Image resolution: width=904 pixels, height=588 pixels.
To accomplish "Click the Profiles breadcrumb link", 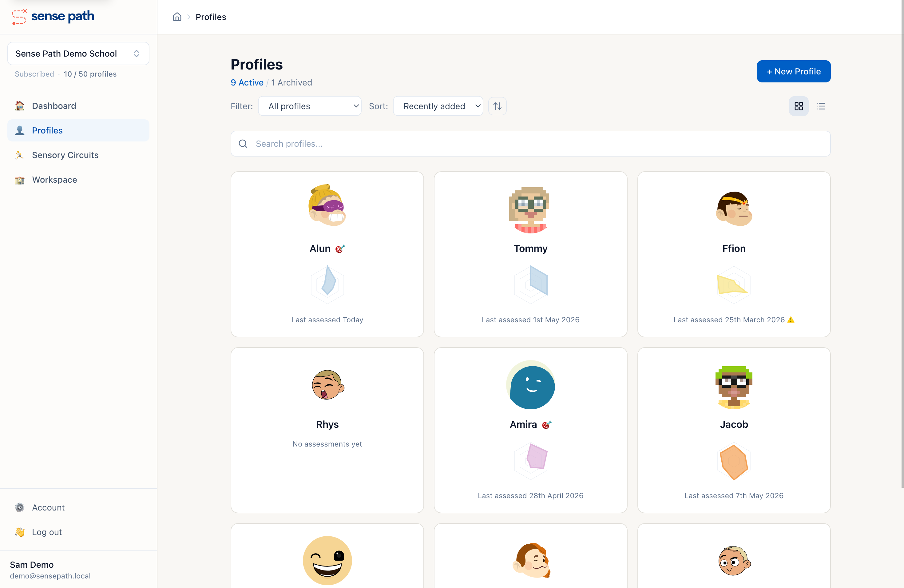I will pyautogui.click(x=211, y=17).
